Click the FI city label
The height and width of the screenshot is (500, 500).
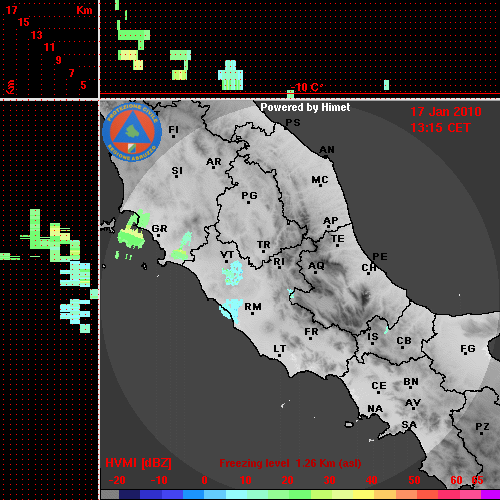pyautogui.click(x=173, y=129)
